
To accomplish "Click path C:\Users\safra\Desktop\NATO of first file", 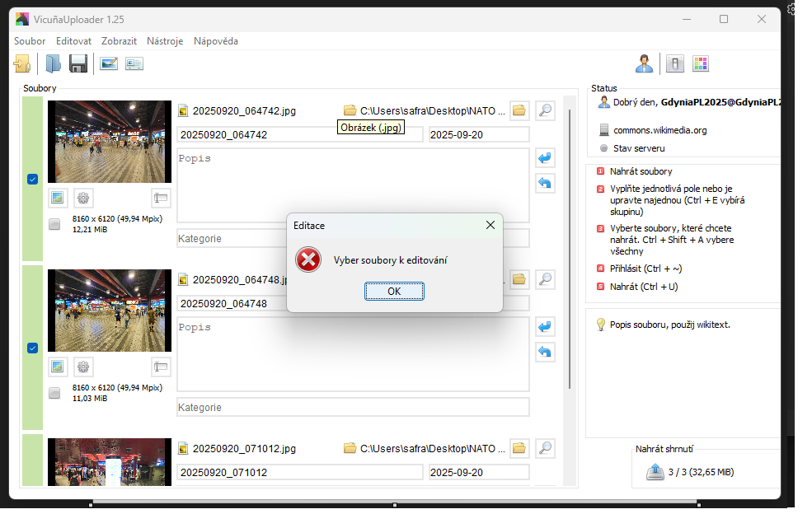I will [x=433, y=110].
